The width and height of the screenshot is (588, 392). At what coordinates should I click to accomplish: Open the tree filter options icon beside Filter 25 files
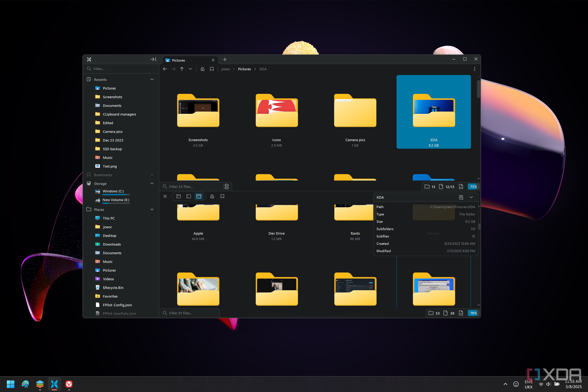226,187
